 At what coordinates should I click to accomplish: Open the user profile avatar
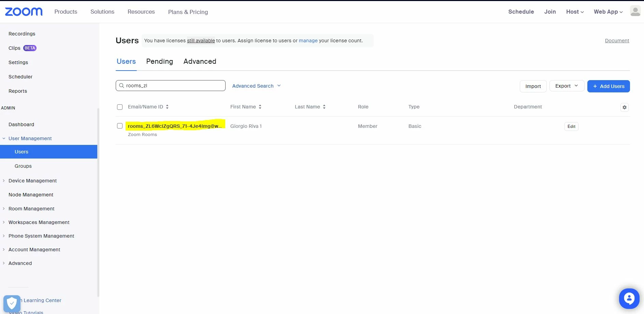[x=635, y=11]
